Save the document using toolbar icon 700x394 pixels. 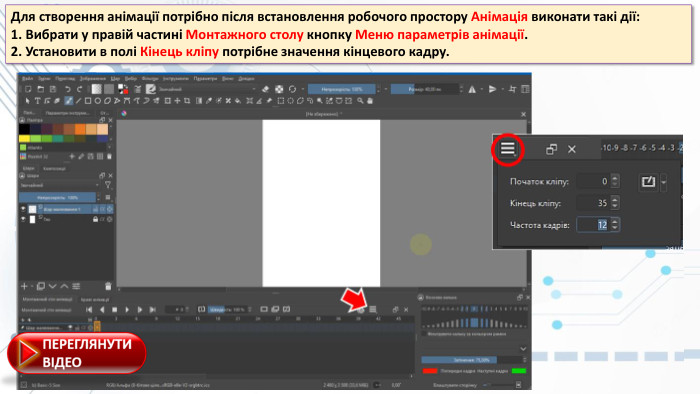pyautogui.click(x=53, y=89)
